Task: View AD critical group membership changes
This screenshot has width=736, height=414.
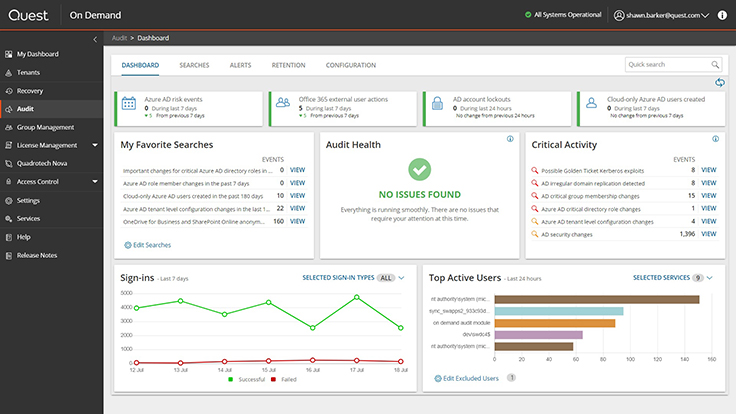Action: tap(709, 195)
